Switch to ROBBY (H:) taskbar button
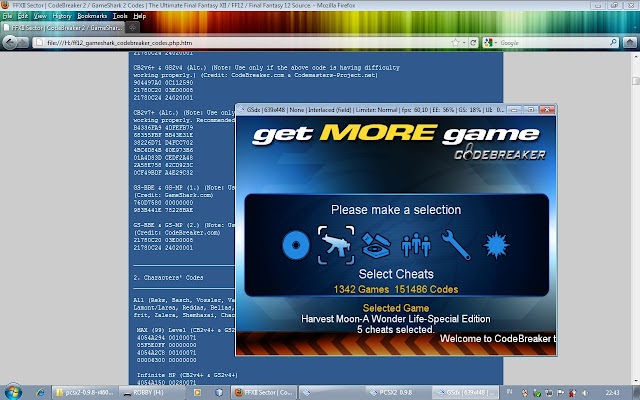Screen dimensions: 640x400 pyautogui.click(x=153, y=392)
